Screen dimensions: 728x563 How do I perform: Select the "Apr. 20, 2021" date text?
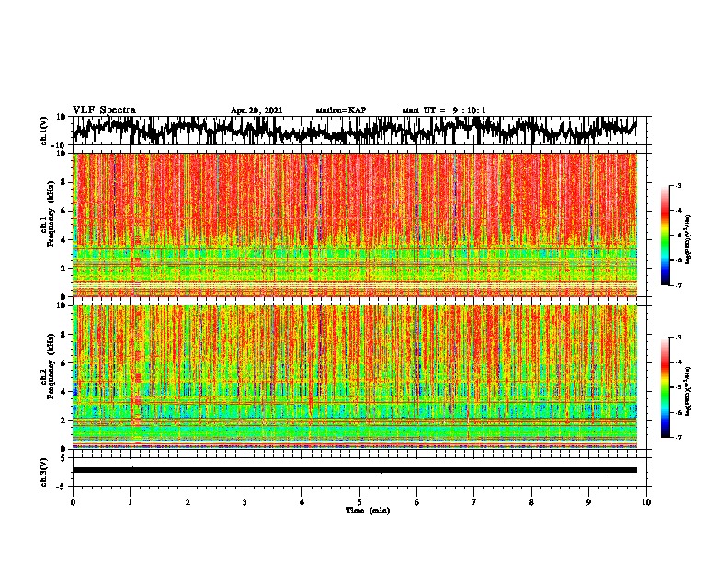(x=256, y=110)
